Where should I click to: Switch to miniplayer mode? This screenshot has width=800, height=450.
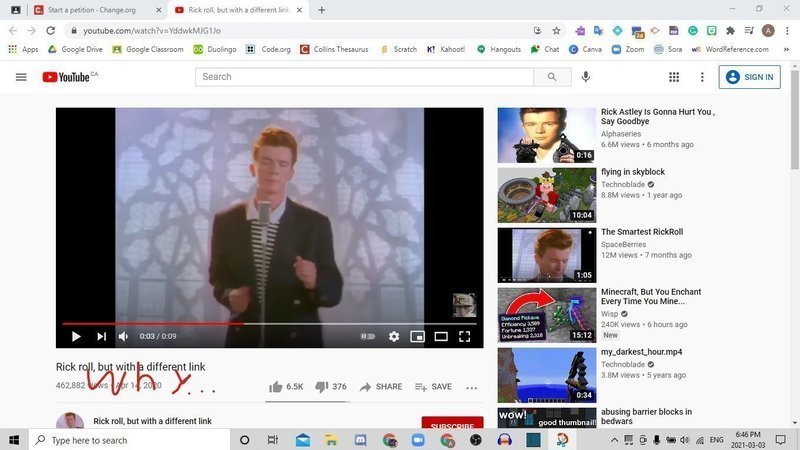click(x=417, y=336)
